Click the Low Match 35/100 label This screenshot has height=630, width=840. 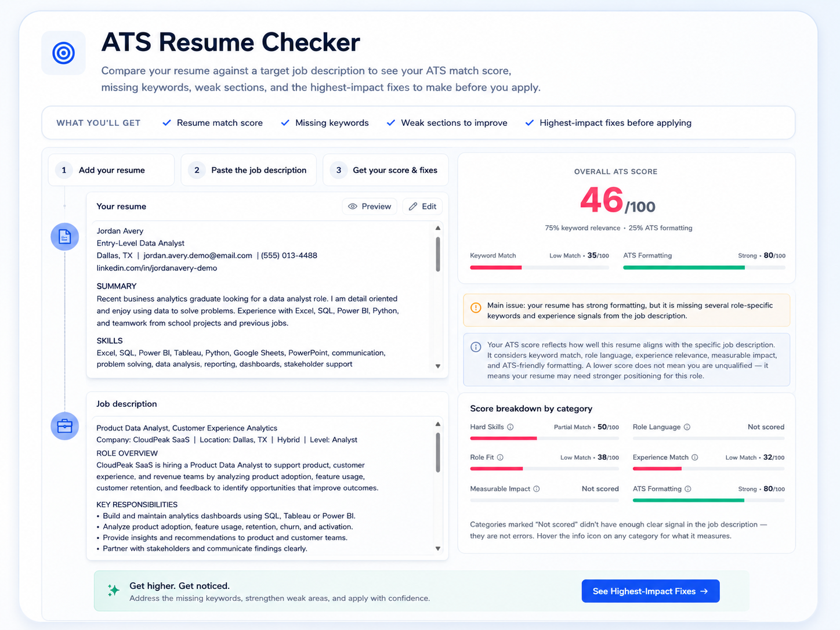579,255
